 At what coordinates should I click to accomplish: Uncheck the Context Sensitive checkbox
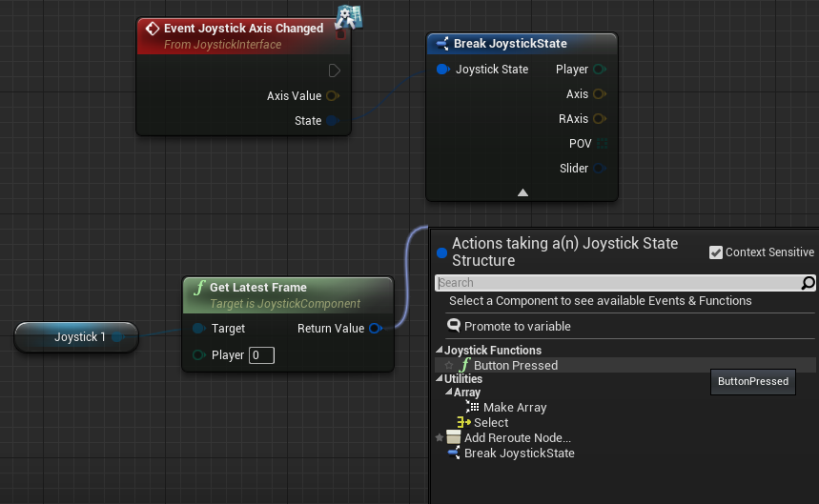pos(716,252)
